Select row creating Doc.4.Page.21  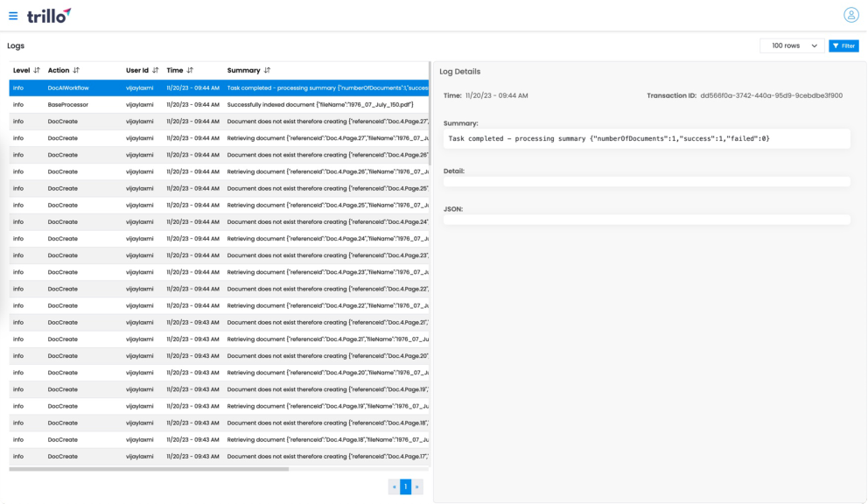click(x=219, y=322)
